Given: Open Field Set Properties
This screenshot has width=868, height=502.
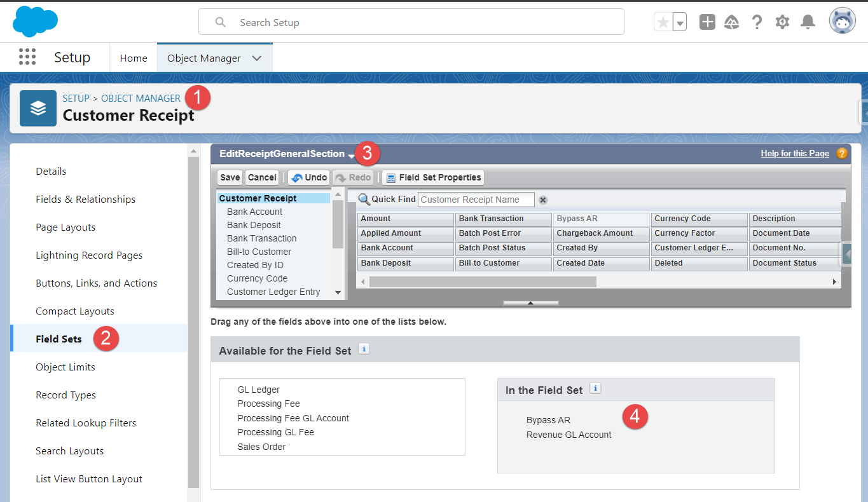Looking at the screenshot, I should pos(434,177).
